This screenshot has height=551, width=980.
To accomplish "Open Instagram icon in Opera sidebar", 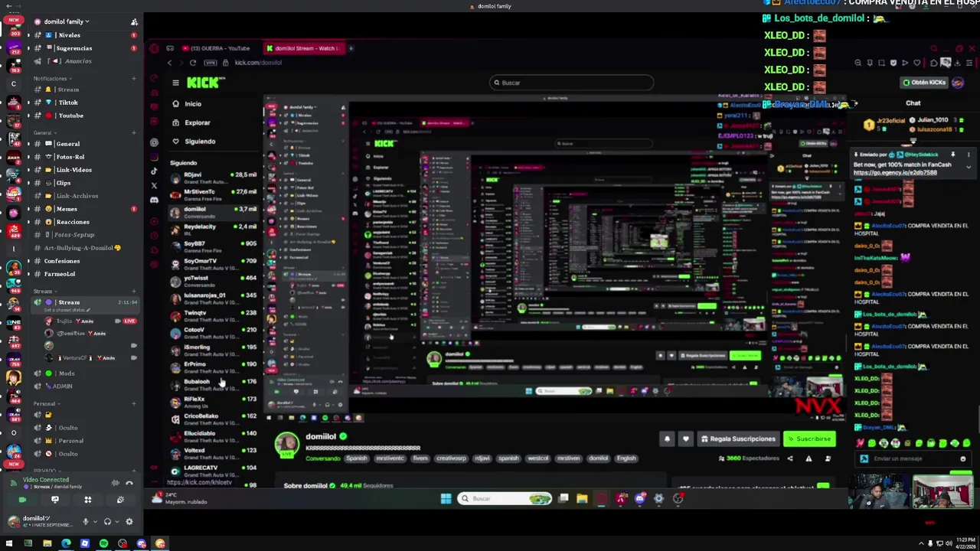I will 154,157.
